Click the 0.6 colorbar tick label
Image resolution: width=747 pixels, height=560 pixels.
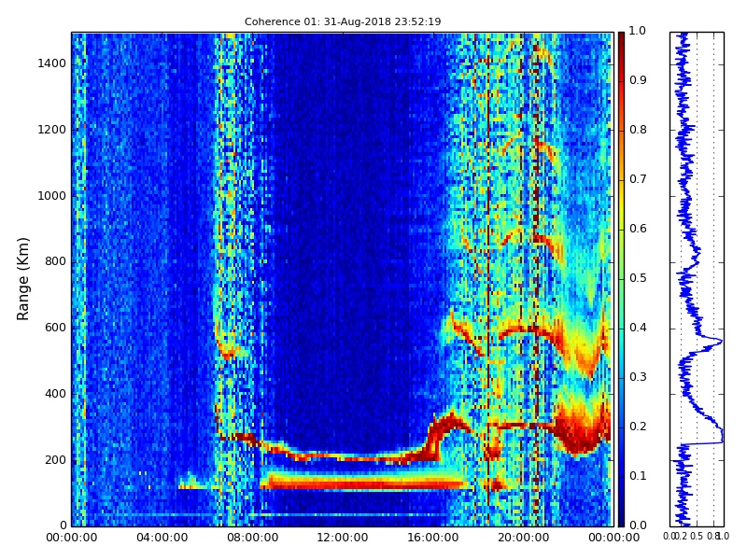click(x=638, y=229)
